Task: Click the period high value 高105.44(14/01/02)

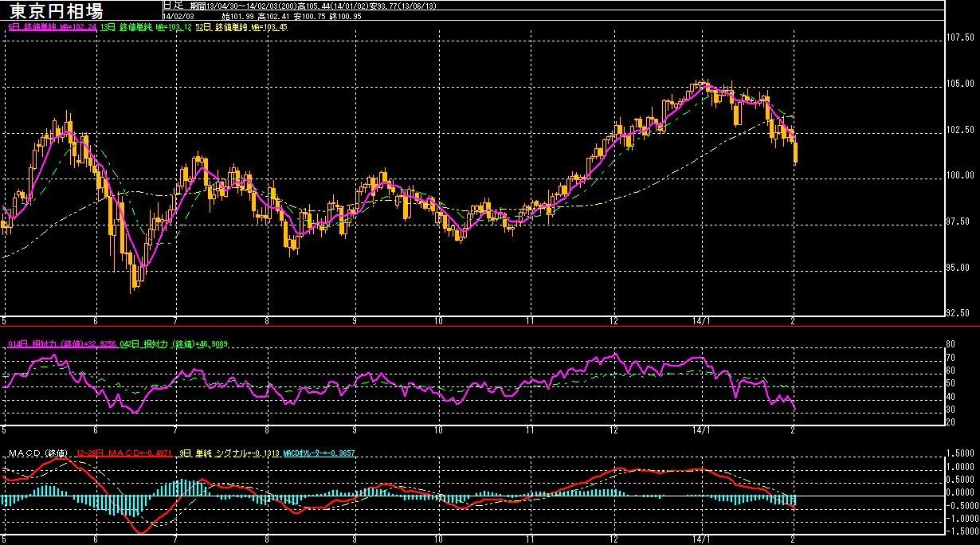Action: [331, 6]
